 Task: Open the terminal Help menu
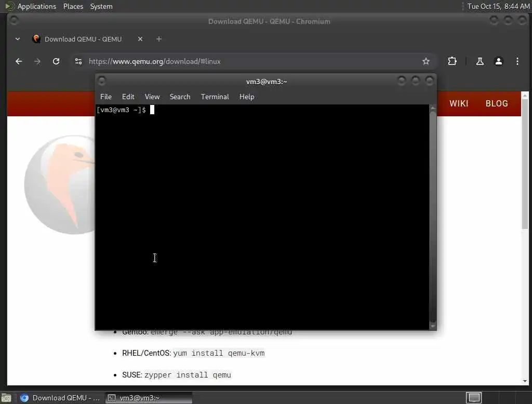(x=247, y=97)
